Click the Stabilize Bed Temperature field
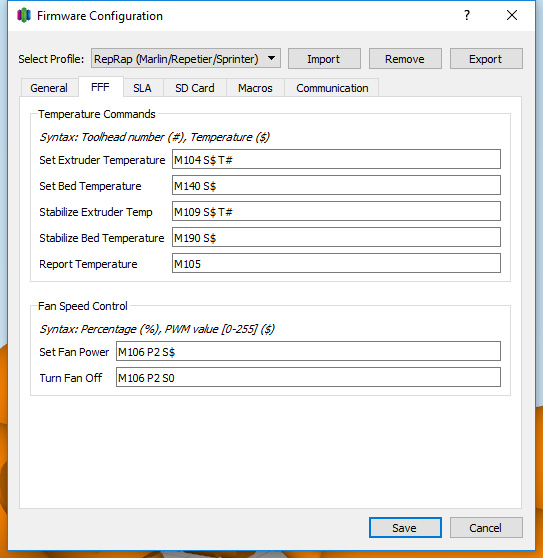This screenshot has height=558, width=543. (x=336, y=237)
